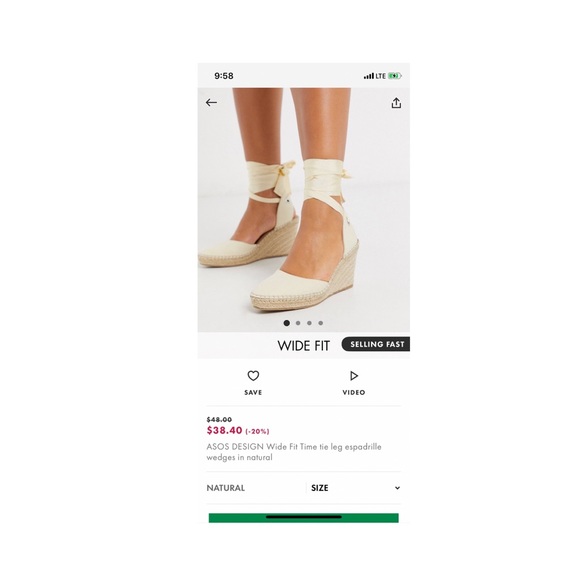Screen dimensions: 580x580
Task: Tap the LTE network indicator
Action: tap(381, 76)
